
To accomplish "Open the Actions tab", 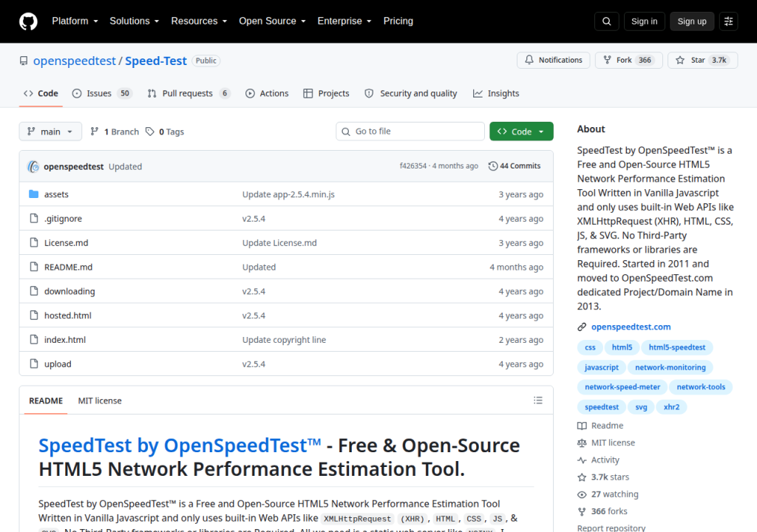I will click(267, 93).
